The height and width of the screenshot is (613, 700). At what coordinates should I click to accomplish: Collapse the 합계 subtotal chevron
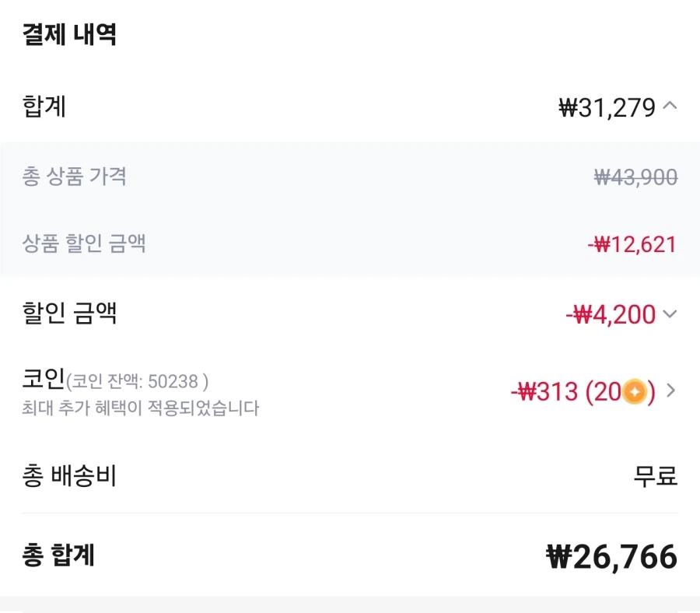670,107
